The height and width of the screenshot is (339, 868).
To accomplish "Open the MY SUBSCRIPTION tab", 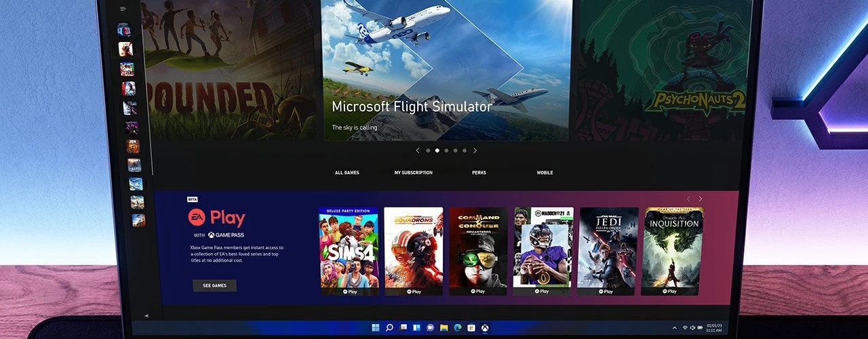I will (414, 173).
